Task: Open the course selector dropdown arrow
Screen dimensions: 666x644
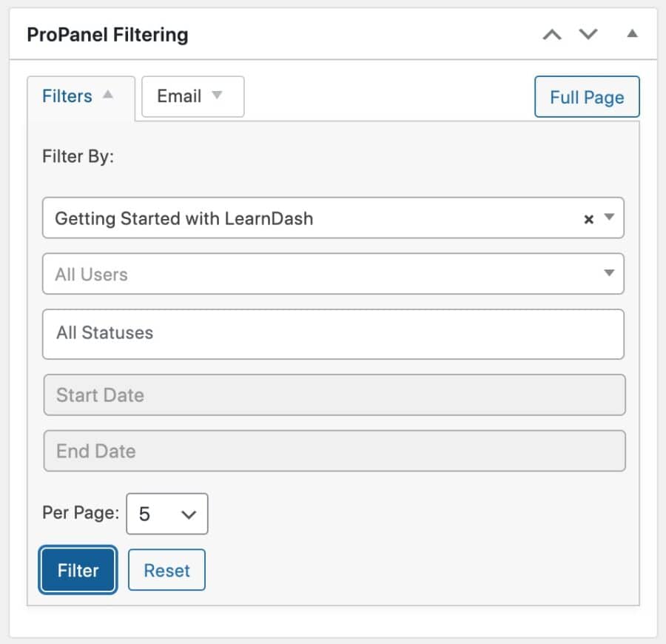Action: [610, 218]
